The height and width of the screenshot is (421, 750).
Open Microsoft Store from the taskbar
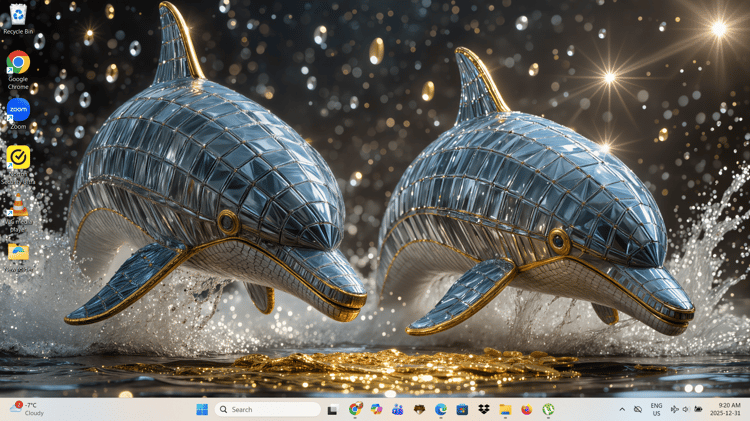[462, 410]
